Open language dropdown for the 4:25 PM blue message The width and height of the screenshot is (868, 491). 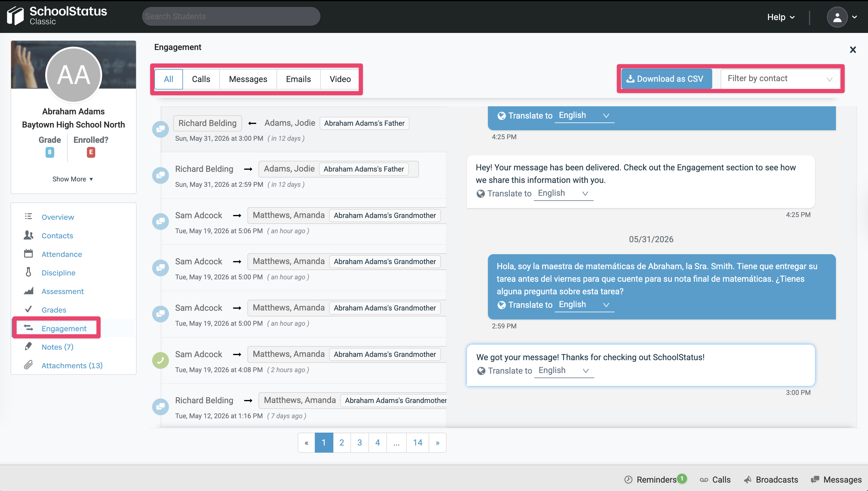tap(584, 115)
